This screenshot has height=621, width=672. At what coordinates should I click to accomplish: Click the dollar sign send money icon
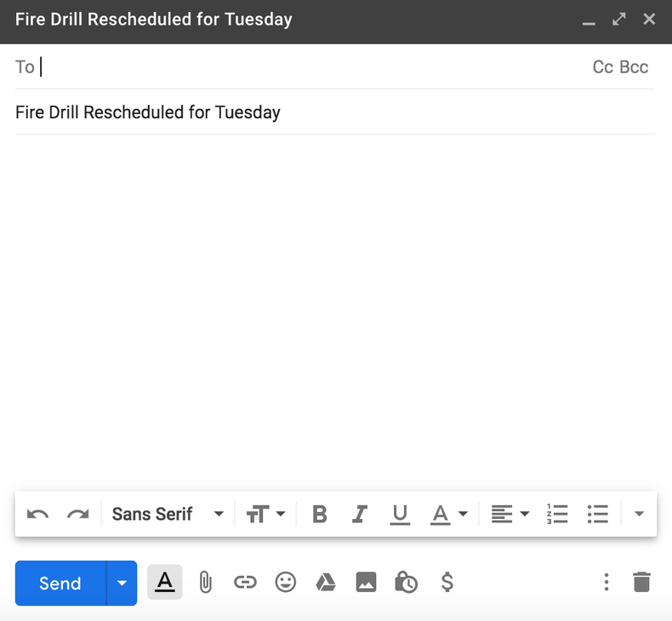pos(447,583)
